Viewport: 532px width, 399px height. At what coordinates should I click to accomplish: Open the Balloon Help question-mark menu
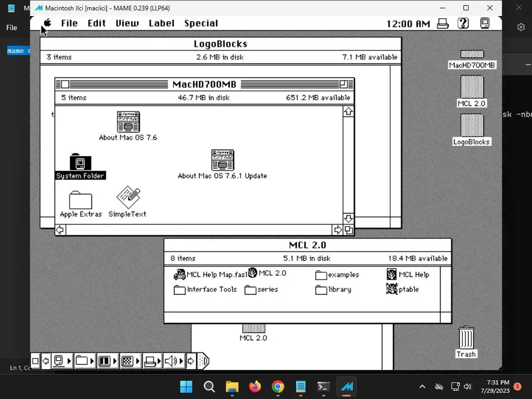tap(463, 23)
